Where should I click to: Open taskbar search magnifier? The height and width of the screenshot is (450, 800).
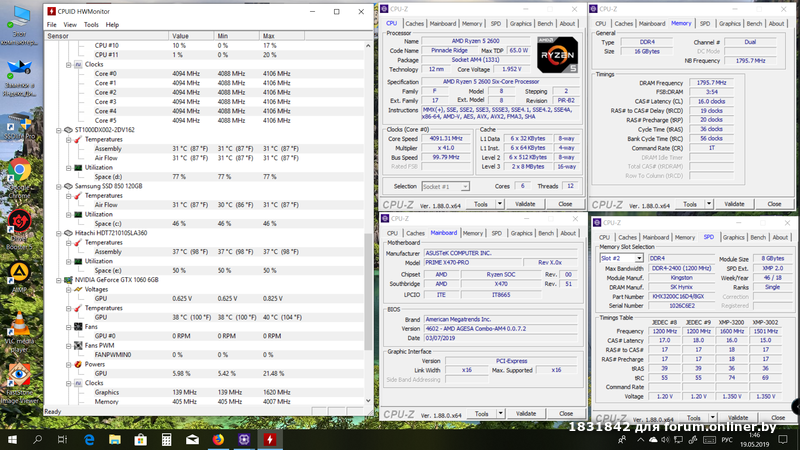click(37, 439)
